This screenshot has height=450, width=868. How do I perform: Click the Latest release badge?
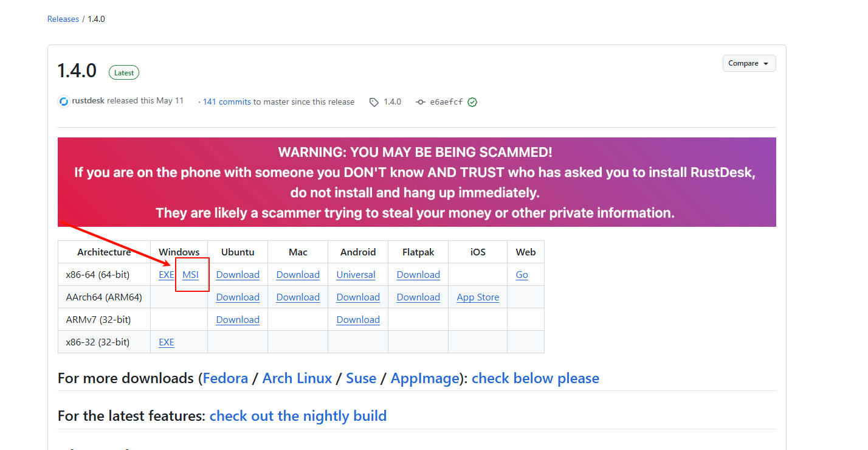click(x=124, y=73)
